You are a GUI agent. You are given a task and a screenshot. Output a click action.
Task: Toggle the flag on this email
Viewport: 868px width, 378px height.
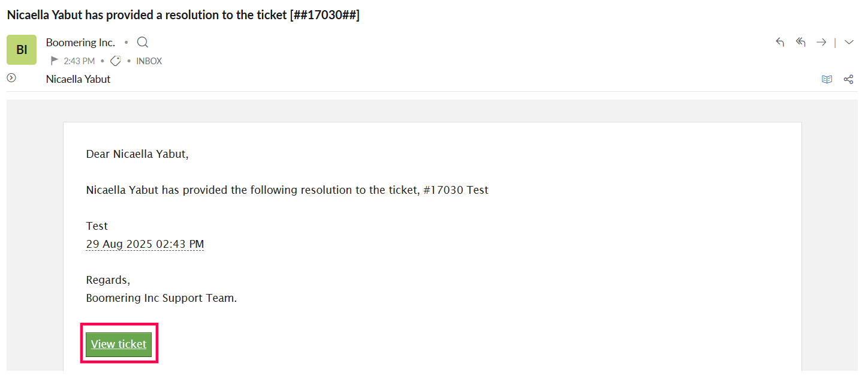pos(55,61)
